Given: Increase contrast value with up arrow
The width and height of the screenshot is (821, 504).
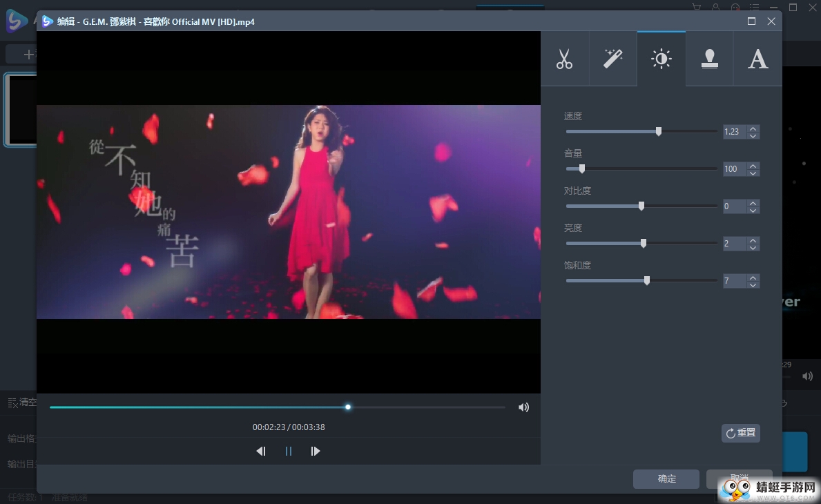Looking at the screenshot, I should [x=753, y=202].
